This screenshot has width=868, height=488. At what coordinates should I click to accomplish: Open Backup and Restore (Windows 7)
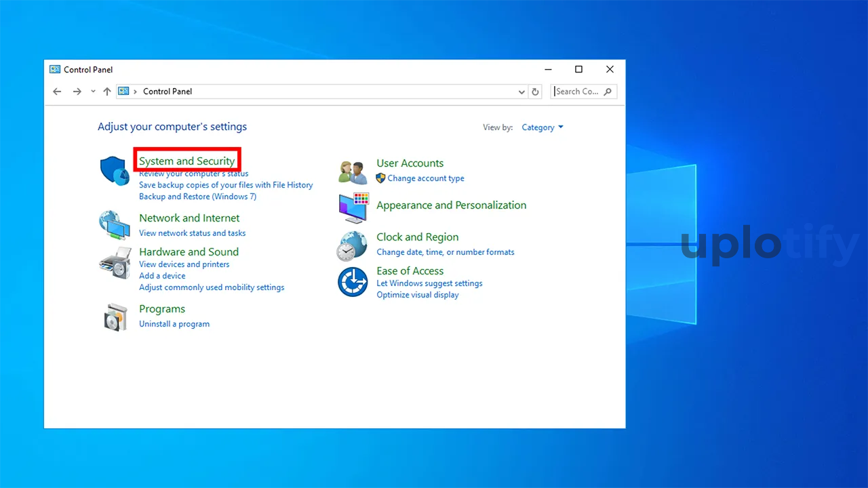click(x=197, y=197)
